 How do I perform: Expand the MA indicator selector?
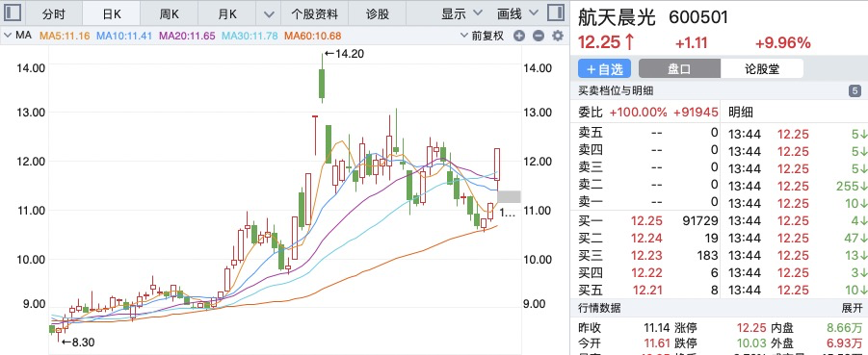tap(17, 36)
